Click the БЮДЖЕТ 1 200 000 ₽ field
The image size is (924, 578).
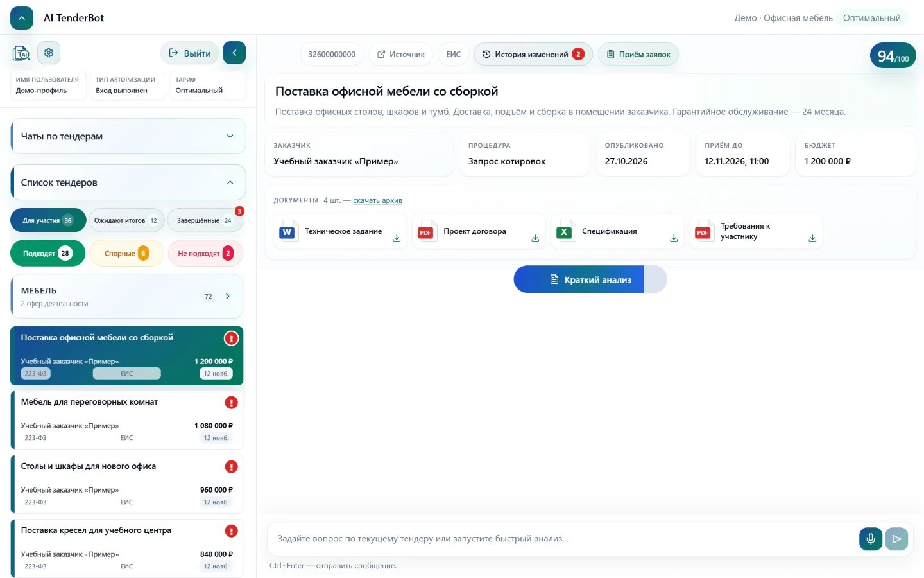point(855,154)
